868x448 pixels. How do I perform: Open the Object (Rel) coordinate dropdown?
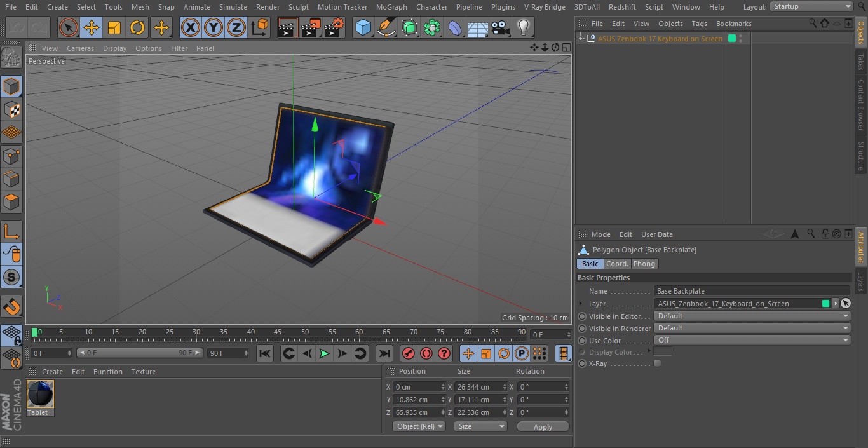click(419, 426)
